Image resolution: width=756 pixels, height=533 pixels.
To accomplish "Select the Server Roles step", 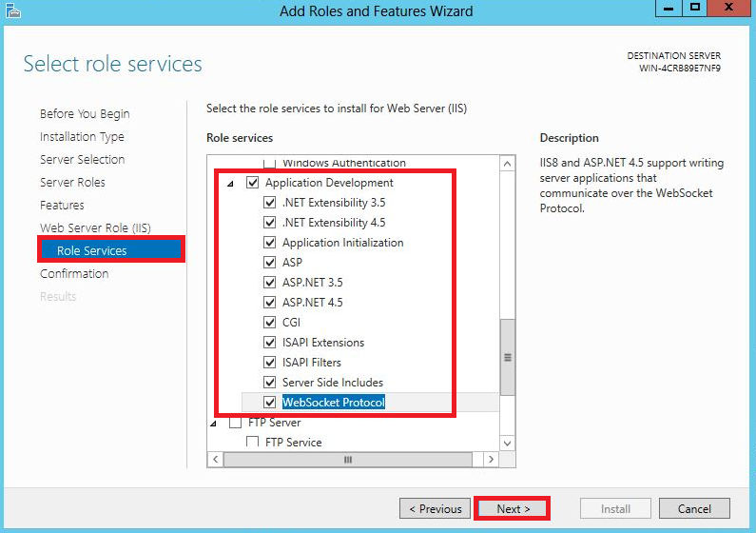I will [x=73, y=183].
